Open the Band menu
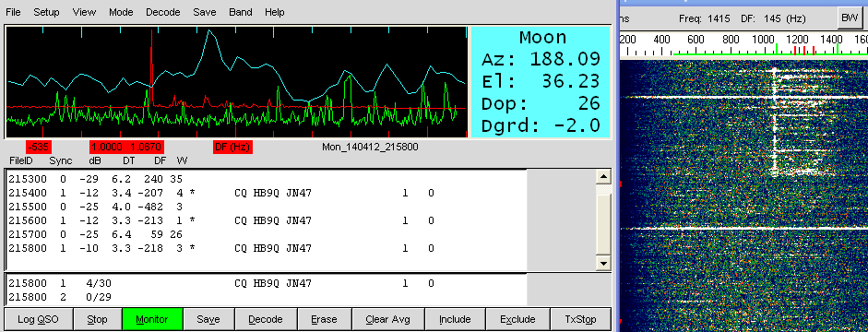868x332 pixels. point(240,12)
